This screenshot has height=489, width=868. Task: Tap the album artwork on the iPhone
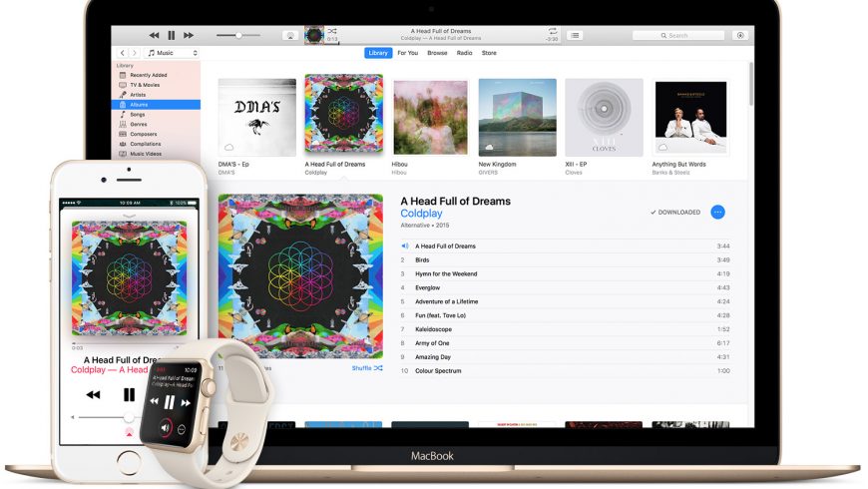tap(129, 277)
